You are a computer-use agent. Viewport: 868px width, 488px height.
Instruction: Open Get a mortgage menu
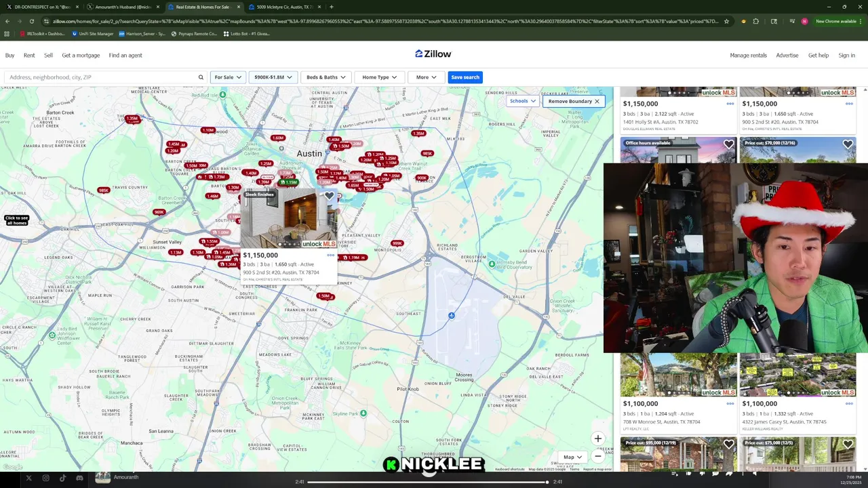pos(81,56)
